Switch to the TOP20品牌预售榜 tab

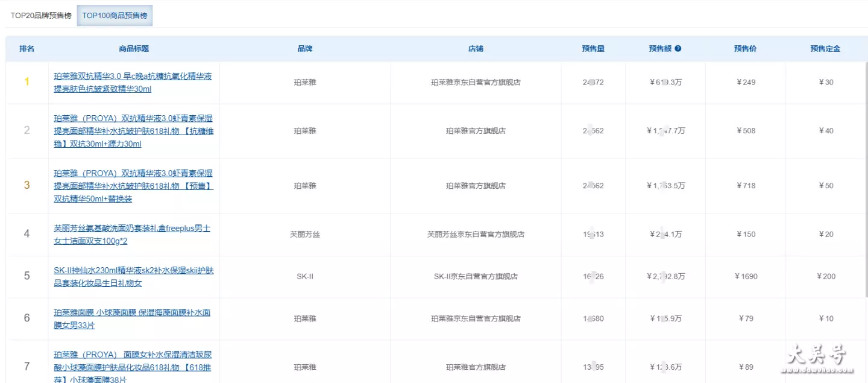pos(41,16)
